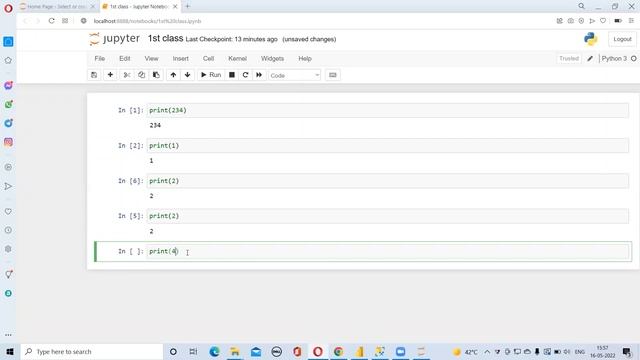Click inside the In [6] print(2) cell
The height and width of the screenshot is (360, 640).
click(x=388, y=181)
